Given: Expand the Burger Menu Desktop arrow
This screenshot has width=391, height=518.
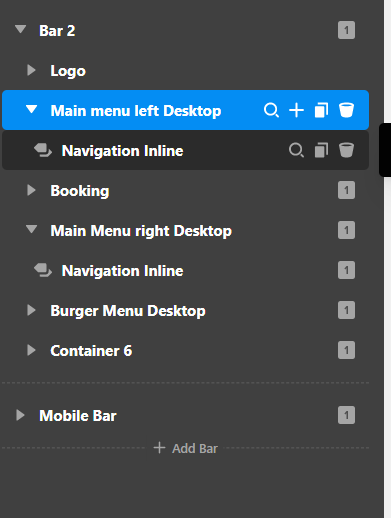Looking at the screenshot, I should [x=31, y=310].
